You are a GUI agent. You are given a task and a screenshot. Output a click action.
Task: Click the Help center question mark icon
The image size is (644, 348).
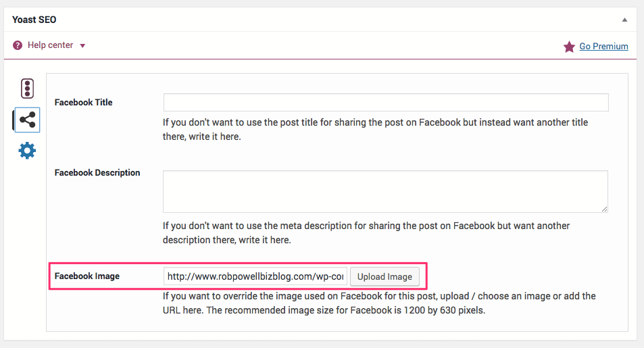pyautogui.click(x=18, y=45)
